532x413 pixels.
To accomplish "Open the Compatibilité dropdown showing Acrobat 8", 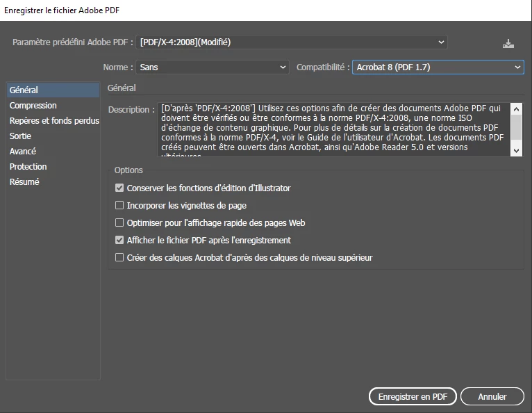I will (438, 67).
